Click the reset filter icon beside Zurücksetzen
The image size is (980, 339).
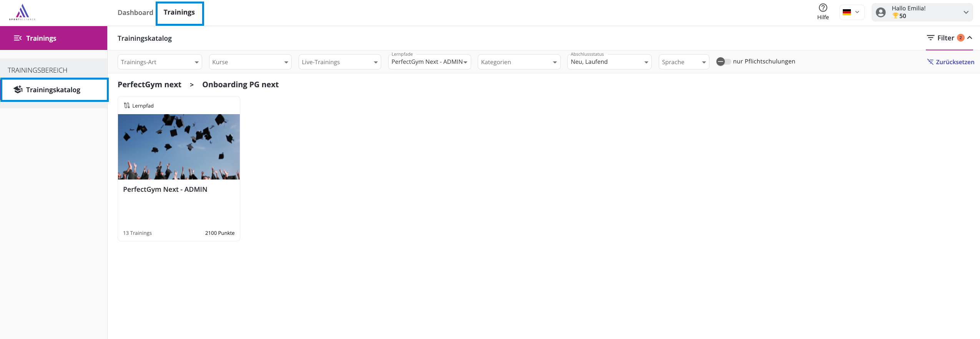[x=930, y=62]
